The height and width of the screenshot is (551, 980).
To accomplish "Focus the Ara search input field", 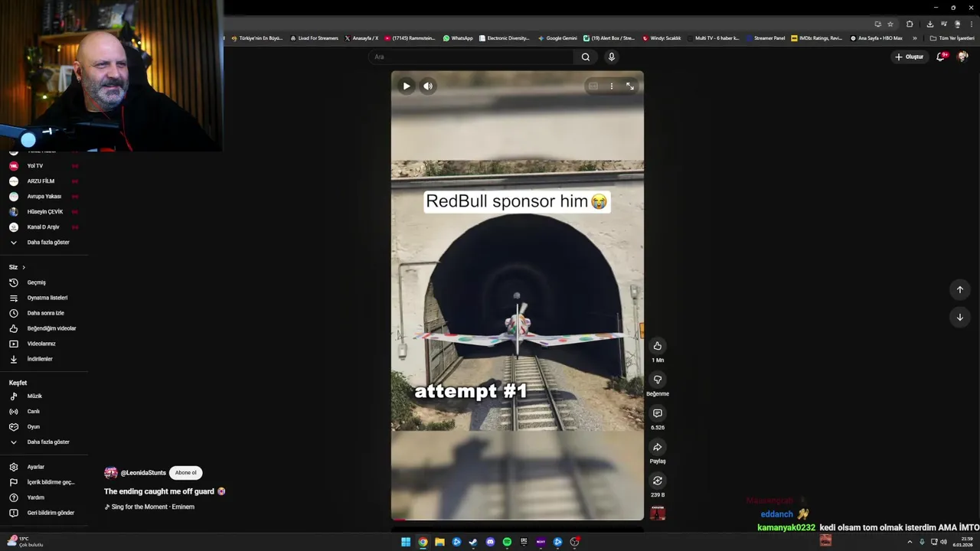I will (x=471, y=57).
